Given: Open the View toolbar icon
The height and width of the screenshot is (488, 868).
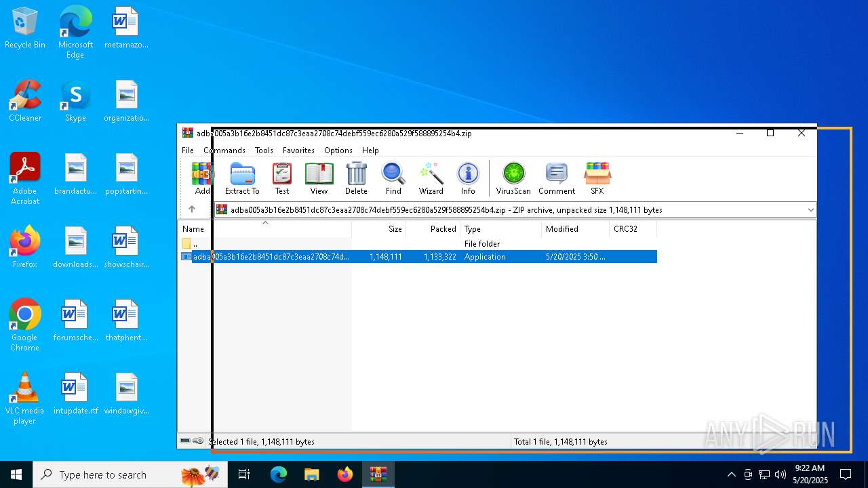Looking at the screenshot, I should click(319, 179).
